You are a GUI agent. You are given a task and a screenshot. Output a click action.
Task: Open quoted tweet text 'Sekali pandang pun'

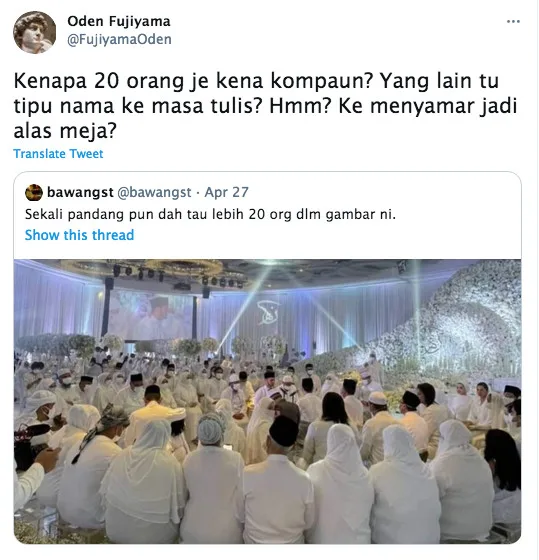click(x=210, y=215)
